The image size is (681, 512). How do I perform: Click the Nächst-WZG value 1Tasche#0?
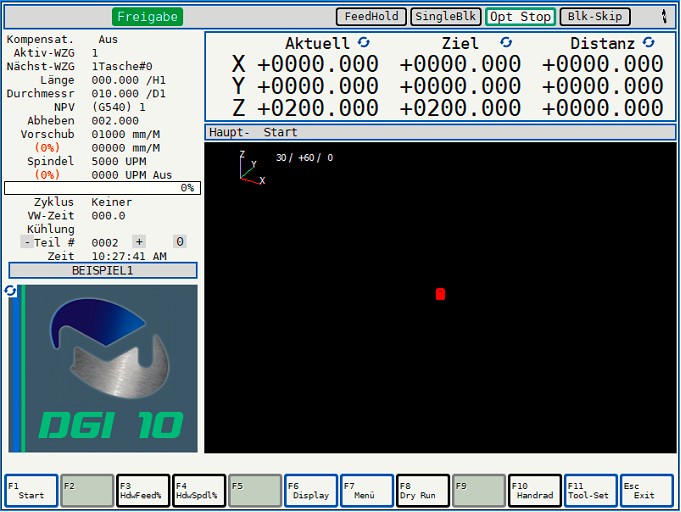[x=122, y=66]
